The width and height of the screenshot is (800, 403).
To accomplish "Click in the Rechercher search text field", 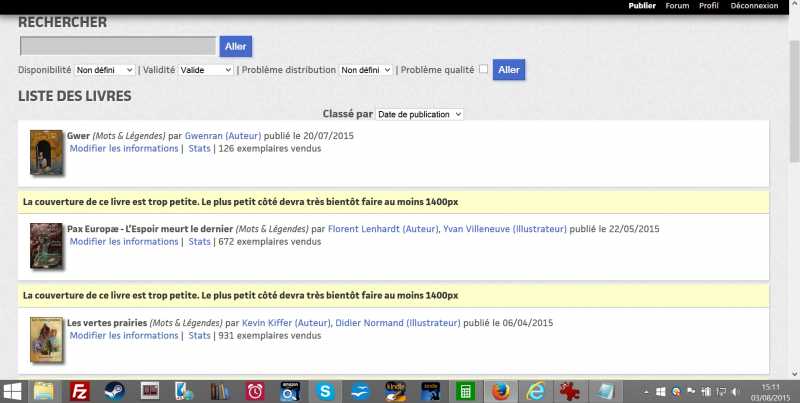I will pos(118,46).
